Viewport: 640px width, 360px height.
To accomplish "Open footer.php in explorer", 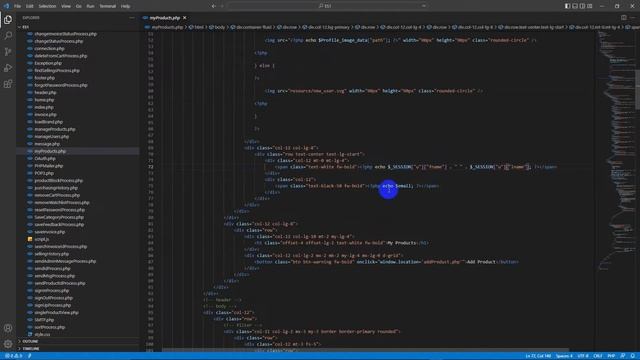I will 44,78.
